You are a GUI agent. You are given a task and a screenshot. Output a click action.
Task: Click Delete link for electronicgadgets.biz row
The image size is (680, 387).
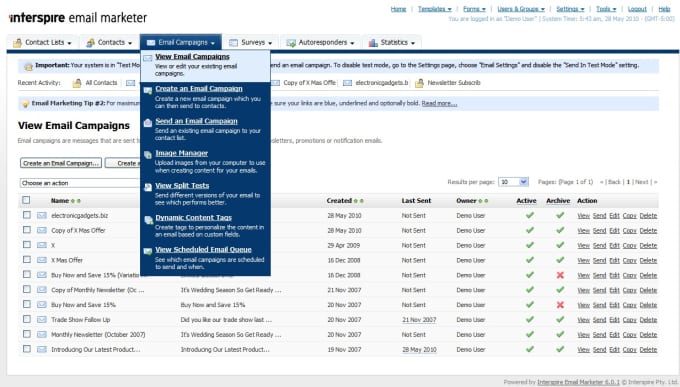(x=648, y=216)
